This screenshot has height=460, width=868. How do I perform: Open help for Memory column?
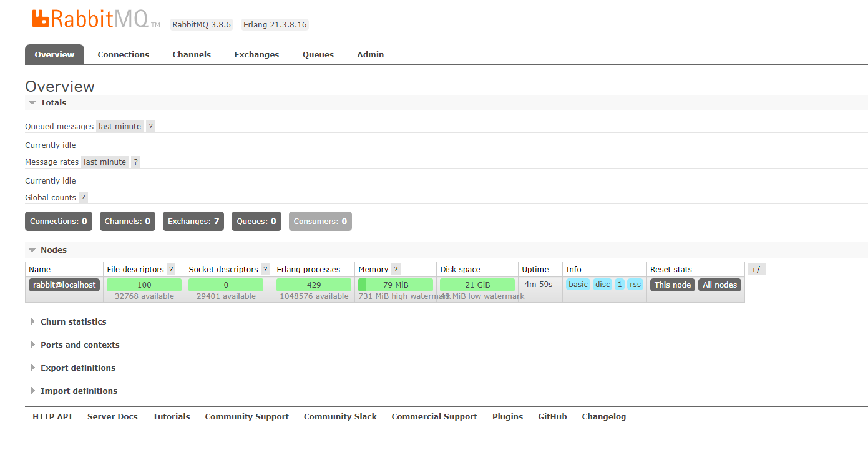click(x=396, y=269)
